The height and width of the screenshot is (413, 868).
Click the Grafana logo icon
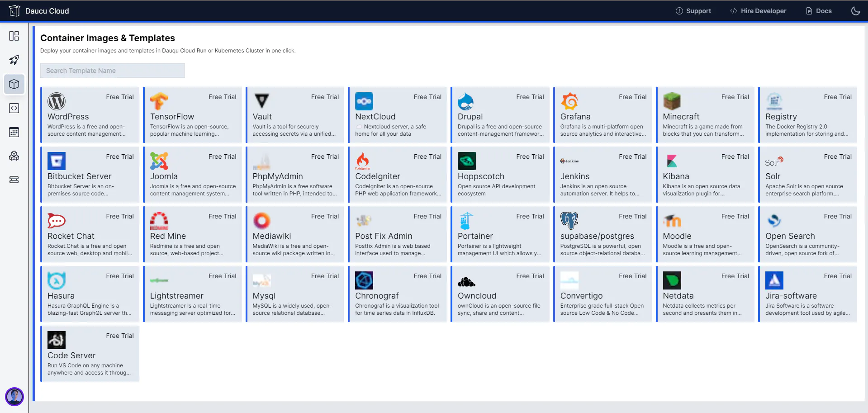(569, 101)
